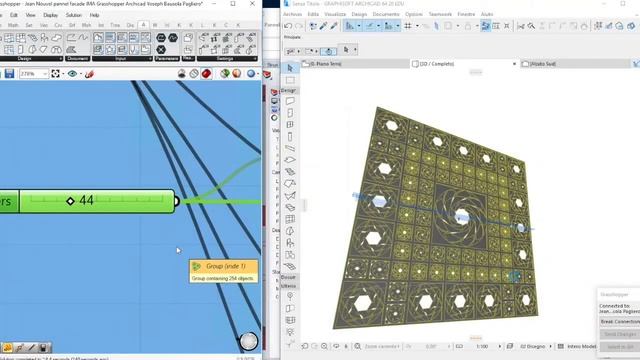Click the Break Connection button in Grasshopper palette
The height and width of the screenshot is (360, 640).
(620, 322)
